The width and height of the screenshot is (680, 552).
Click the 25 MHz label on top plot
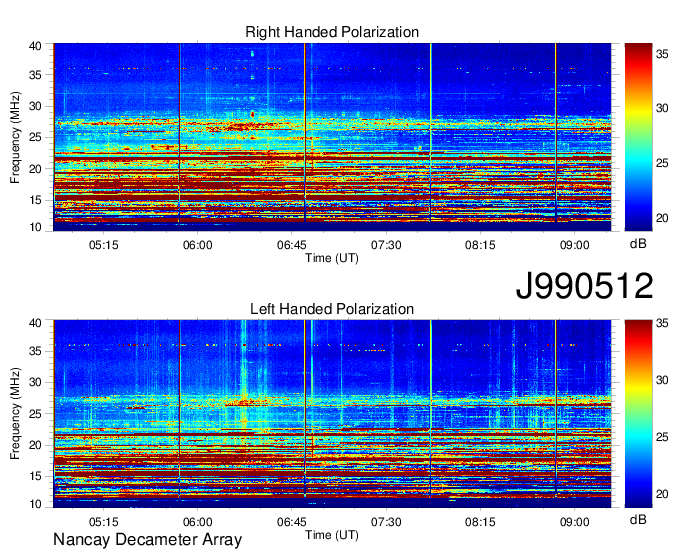click(36, 138)
